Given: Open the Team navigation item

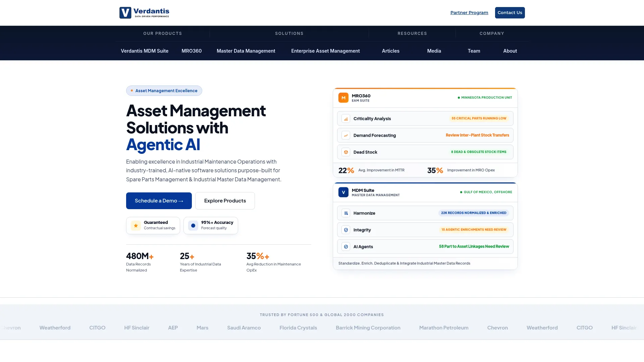Looking at the screenshot, I should tap(474, 51).
